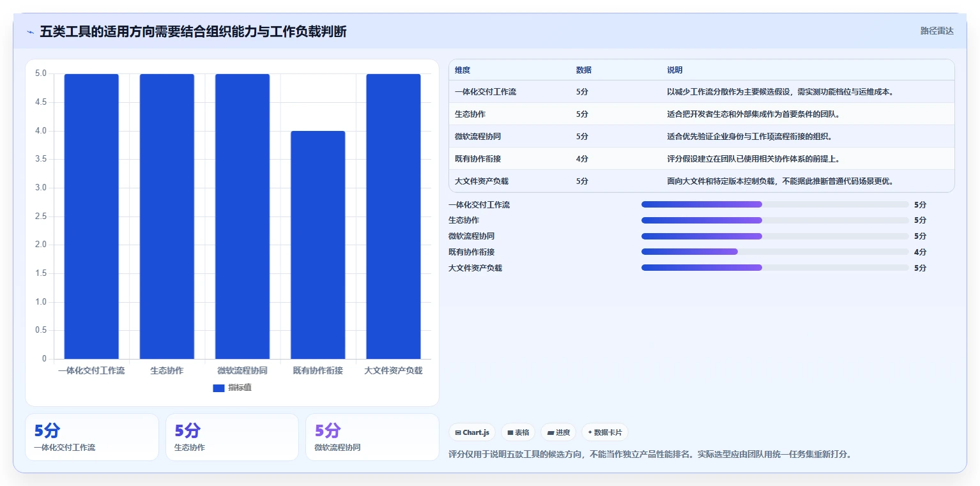Click 5分 in the 生态协作 table row
The image size is (980, 486).
pyautogui.click(x=582, y=114)
